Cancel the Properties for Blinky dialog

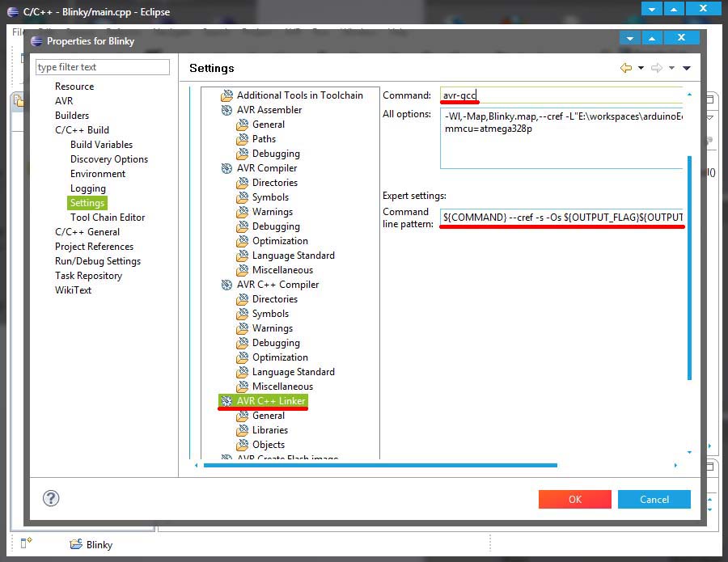pyautogui.click(x=654, y=500)
